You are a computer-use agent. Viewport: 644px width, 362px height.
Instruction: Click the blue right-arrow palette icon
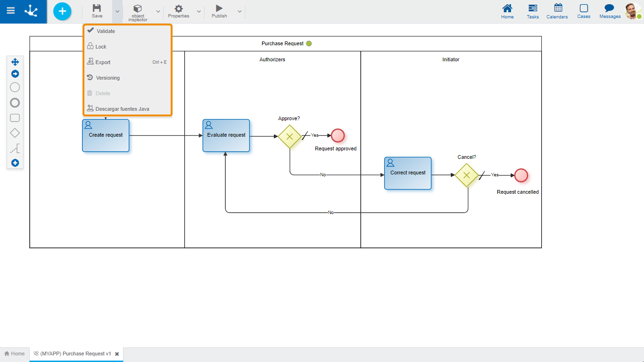point(15,74)
